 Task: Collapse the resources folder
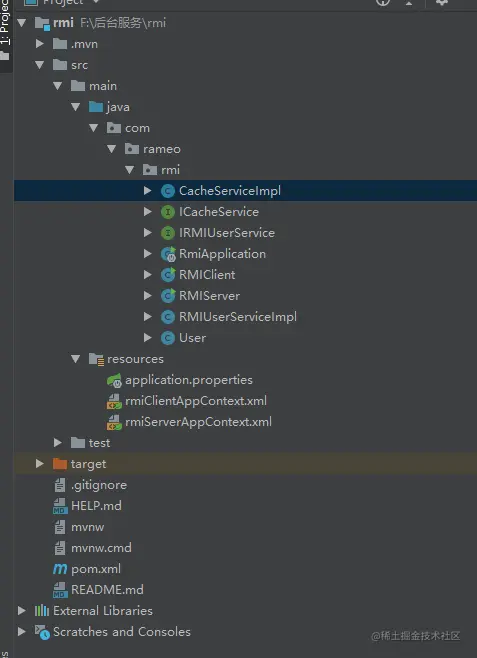[x=76, y=359]
